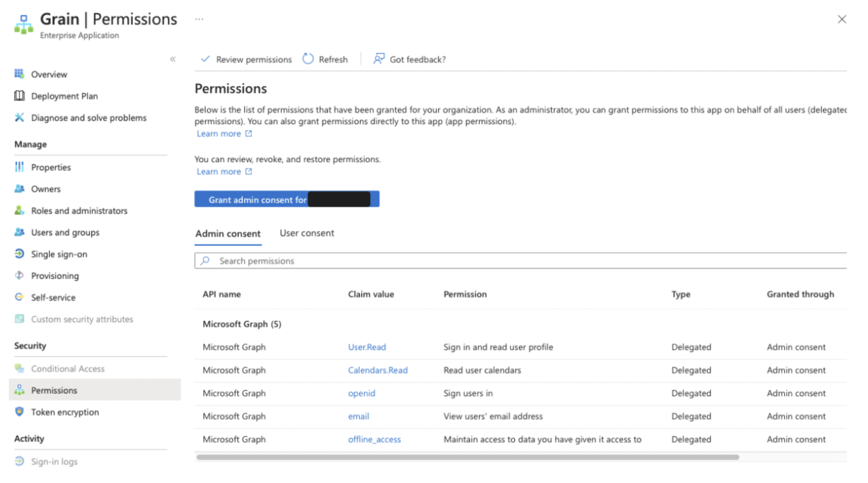The image size is (868, 483).
Task: Open the offline_access claim value link
Action: point(374,439)
